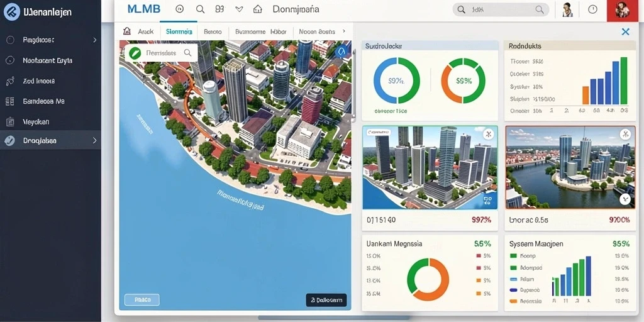The width and height of the screenshot is (644, 322).
Task: Click the blue marker icon on map corner
Action: (x=340, y=52)
